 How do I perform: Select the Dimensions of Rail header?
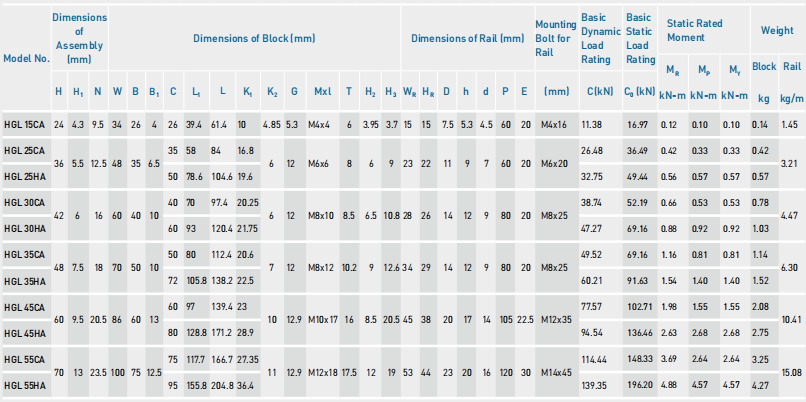tap(467, 38)
